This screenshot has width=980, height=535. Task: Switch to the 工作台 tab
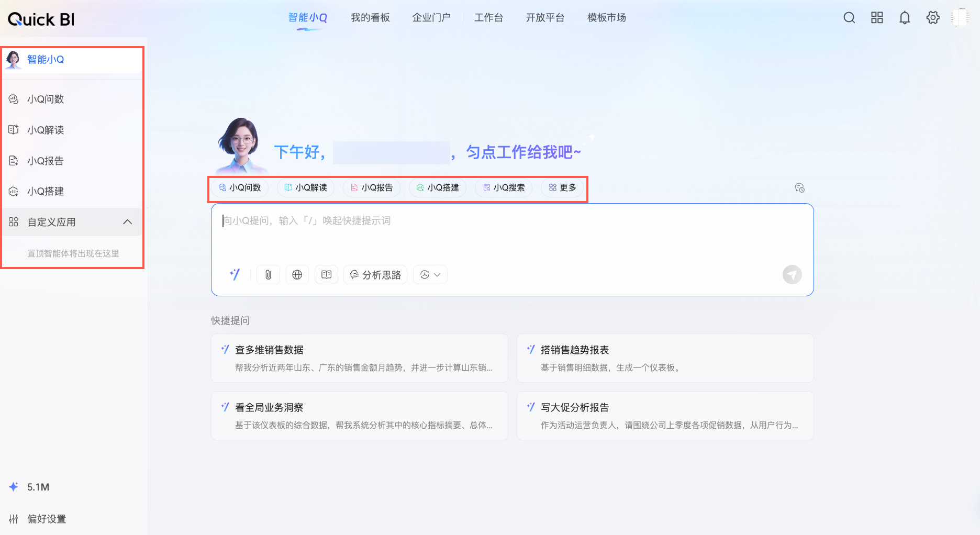point(488,18)
